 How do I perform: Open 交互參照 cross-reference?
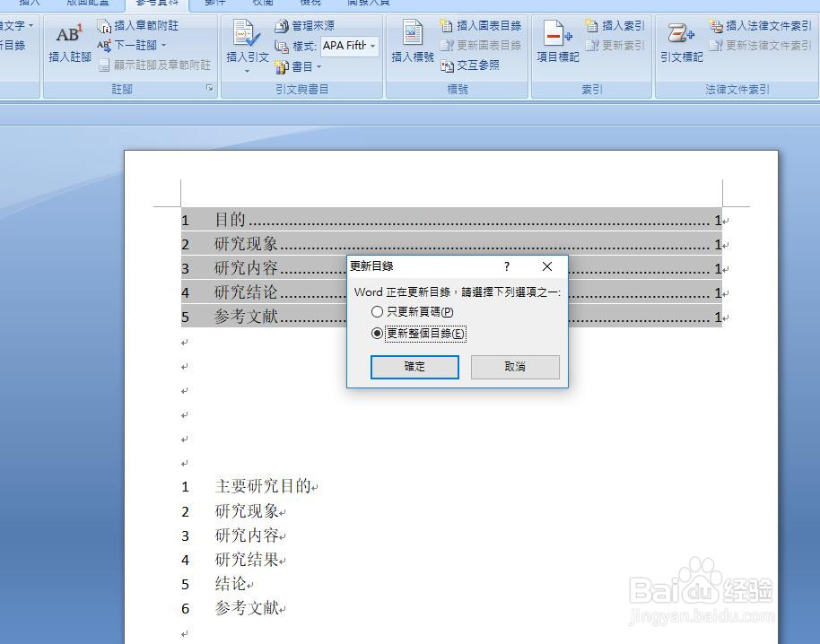click(469, 65)
